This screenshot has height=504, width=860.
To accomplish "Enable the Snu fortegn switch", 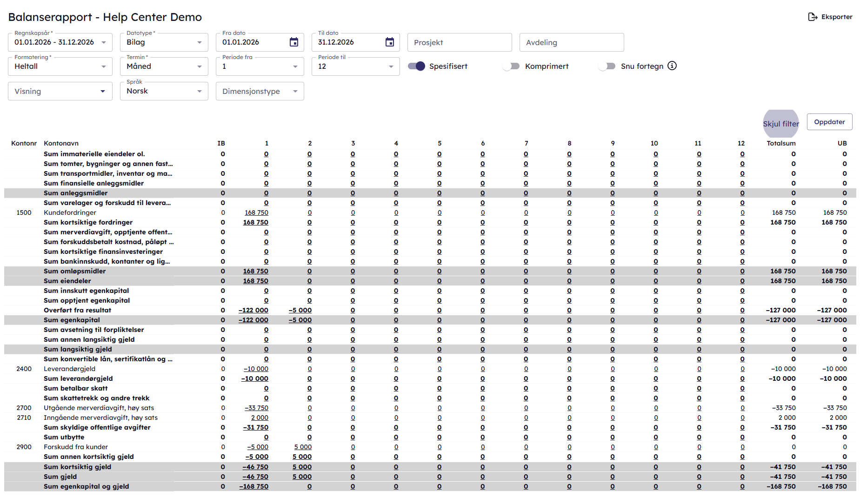I will click(x=607, y=66).
